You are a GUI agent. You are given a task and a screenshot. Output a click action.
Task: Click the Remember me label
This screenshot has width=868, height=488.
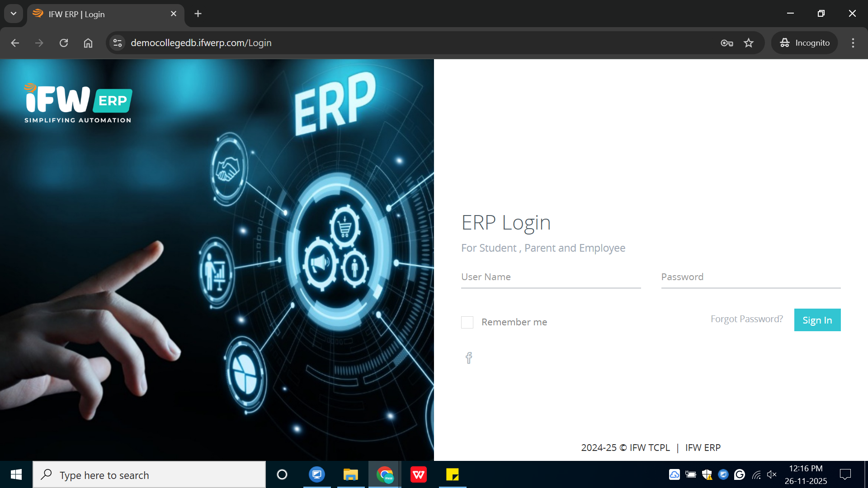(x=514, y=322)
